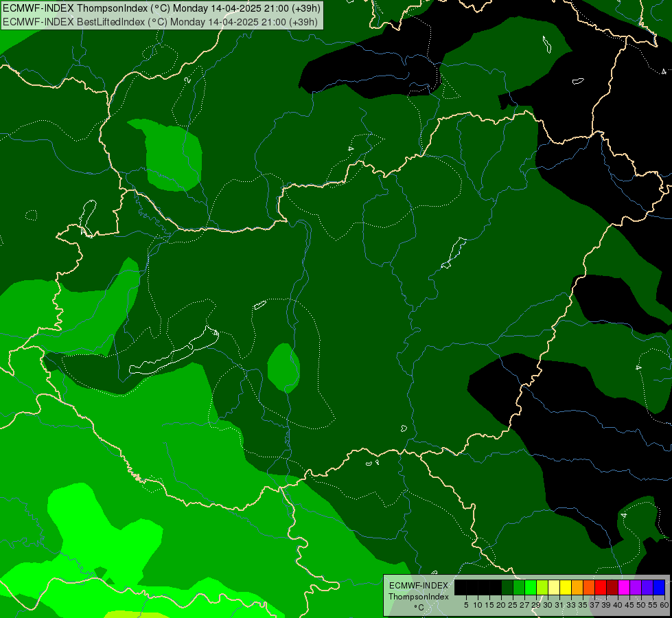This screenshot has height=618, width=672.
Task: Pick the yellow-green 29–30 legend swatch
Action: point(542,587)
